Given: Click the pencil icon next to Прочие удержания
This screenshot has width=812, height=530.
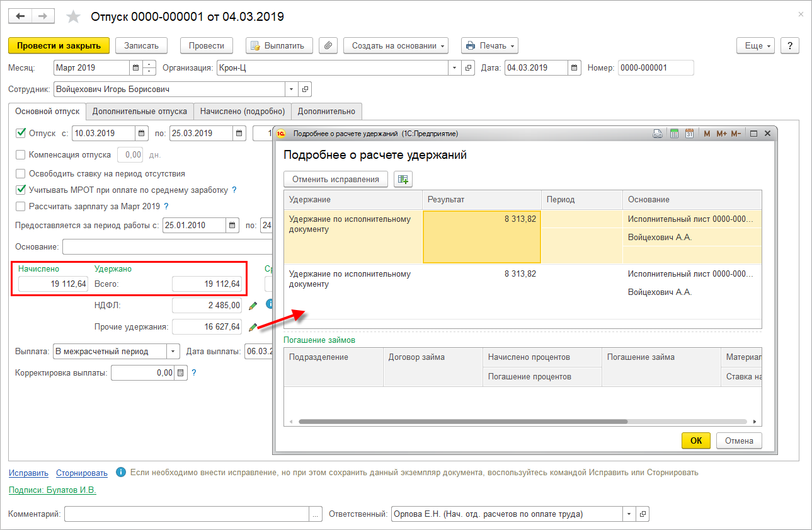Looking at the screenshot, I should (x=253, y=327).
